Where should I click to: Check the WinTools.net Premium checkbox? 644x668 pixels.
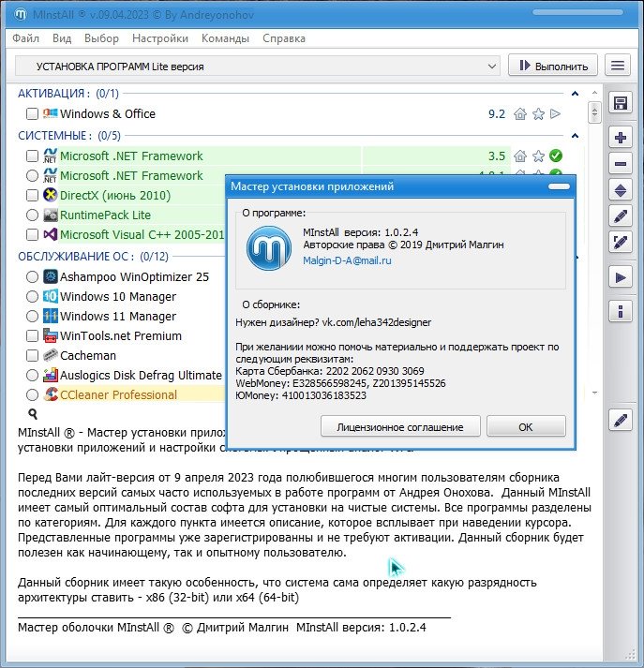pyautogui.click(x=32, y=335)
